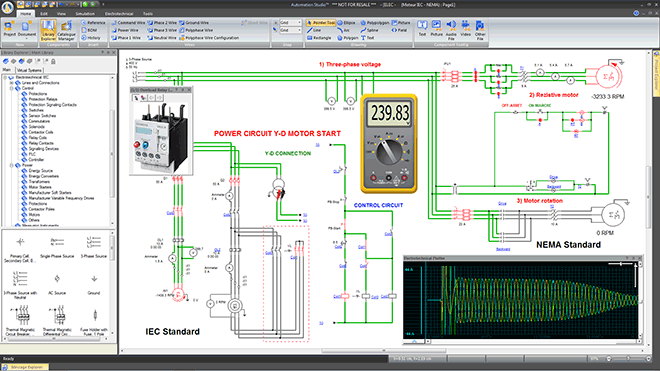
Task: Click the multimeter rotary dial
Action: (x=389, y=152)
